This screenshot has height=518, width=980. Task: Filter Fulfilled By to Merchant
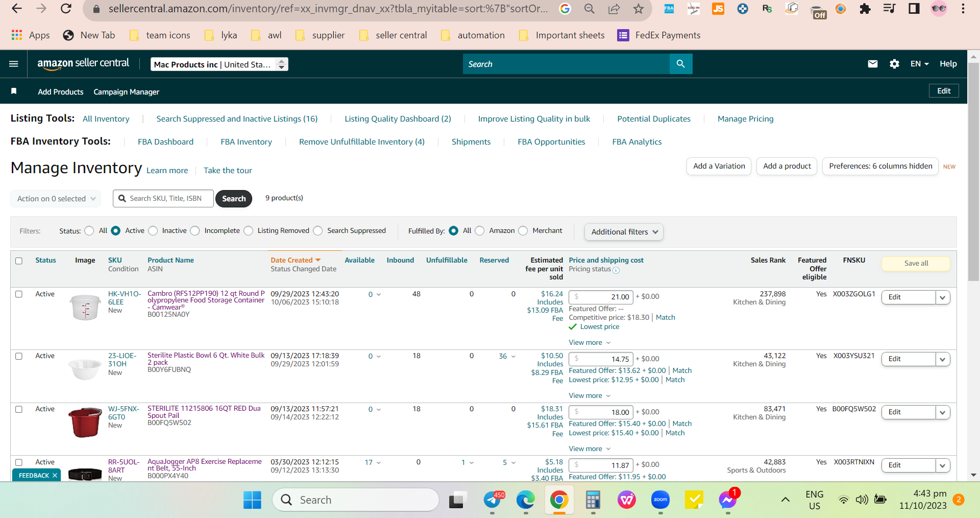point(523,231)
